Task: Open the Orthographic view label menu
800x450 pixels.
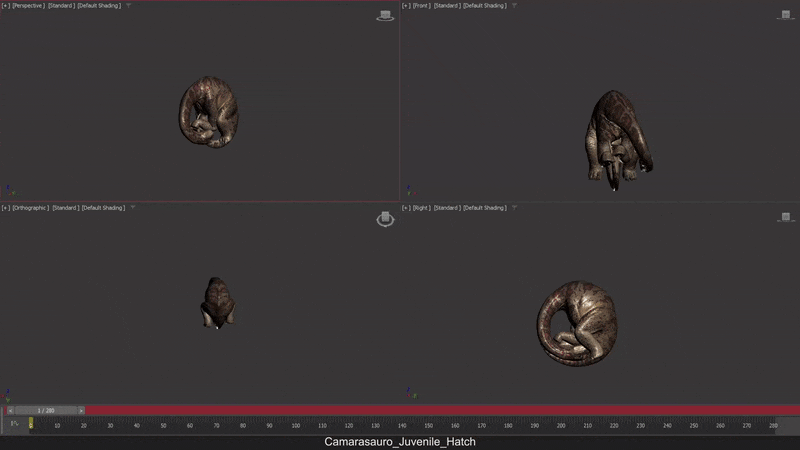Action: pyautogui.click(x=30, y=208)
